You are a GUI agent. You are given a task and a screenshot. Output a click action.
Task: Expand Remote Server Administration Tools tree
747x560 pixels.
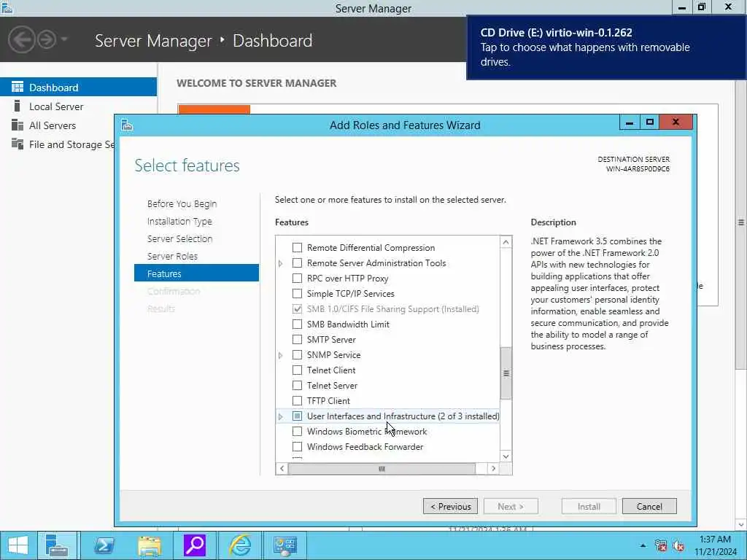281,263
